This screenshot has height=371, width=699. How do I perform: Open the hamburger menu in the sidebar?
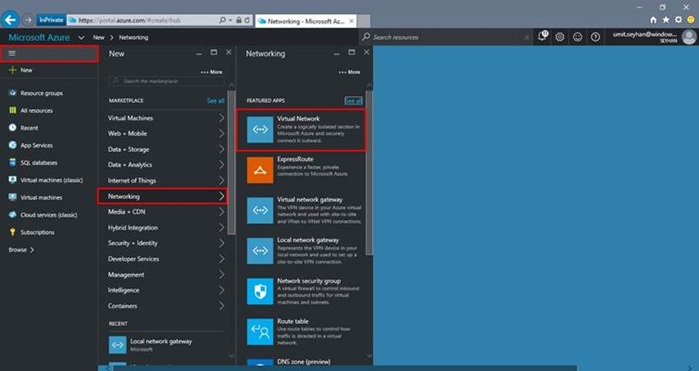point(12,54)
